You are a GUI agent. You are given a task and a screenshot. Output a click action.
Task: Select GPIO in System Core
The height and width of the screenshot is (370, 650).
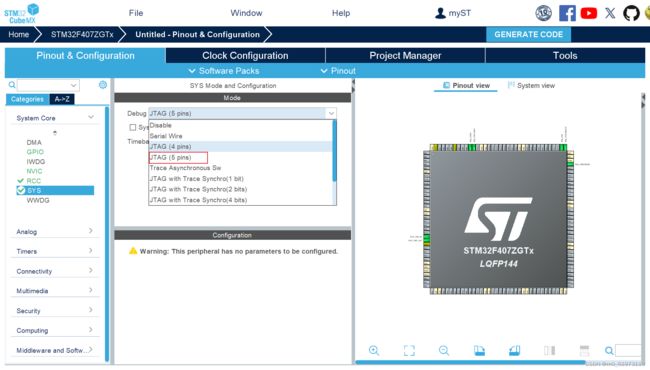coord(35,152)
